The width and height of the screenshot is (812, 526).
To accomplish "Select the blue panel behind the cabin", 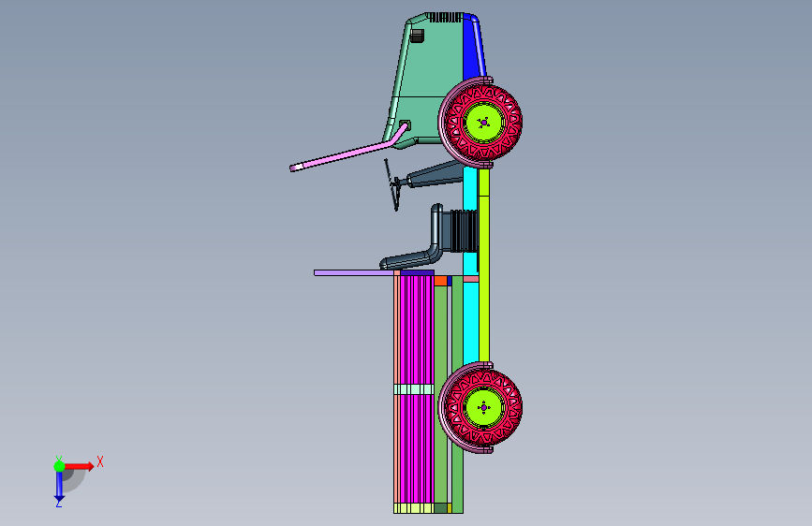I will [x=472, y=50].
